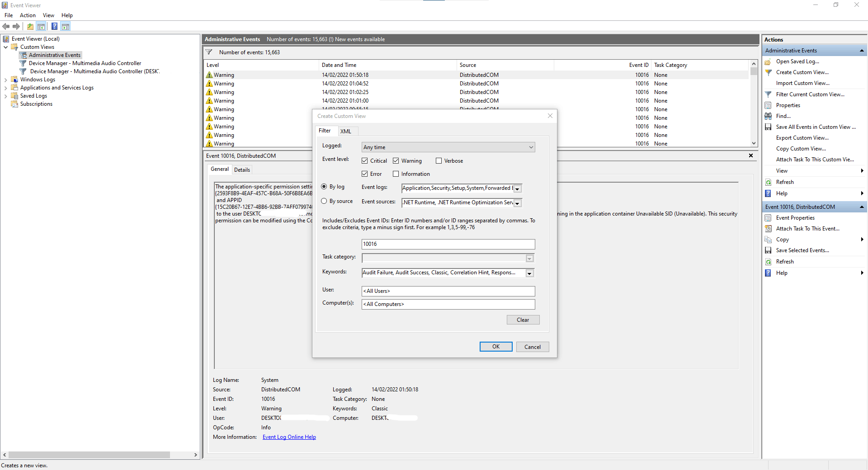Click the Filter Current Custom View icon
The height and width of the screenshot is (470, 868).
coord(768,94)
